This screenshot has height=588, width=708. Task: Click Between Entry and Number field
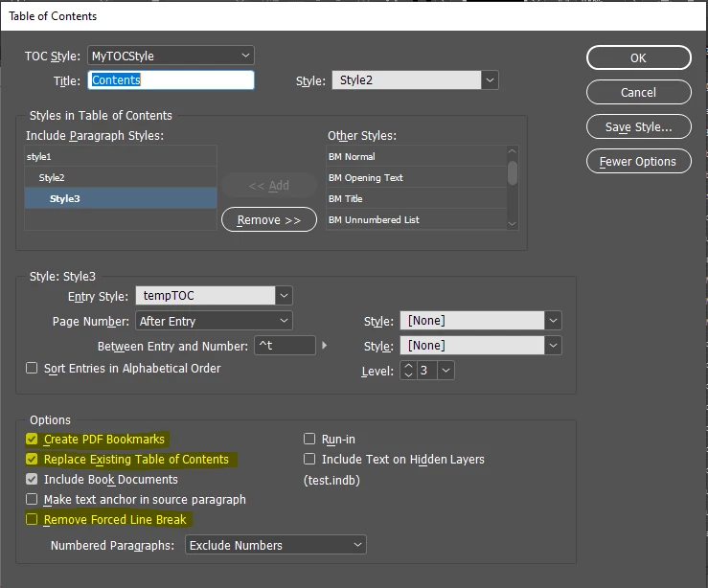coord(285,346)
